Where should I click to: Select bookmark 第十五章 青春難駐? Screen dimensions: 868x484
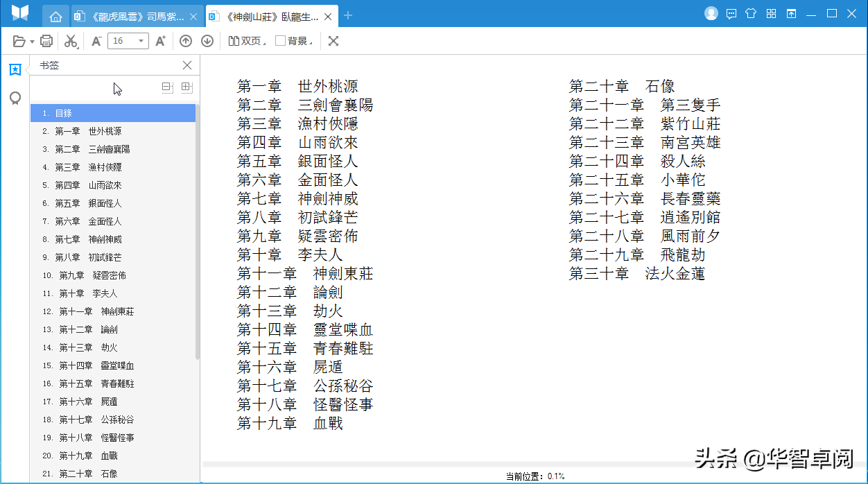click(x=113, y=383)
